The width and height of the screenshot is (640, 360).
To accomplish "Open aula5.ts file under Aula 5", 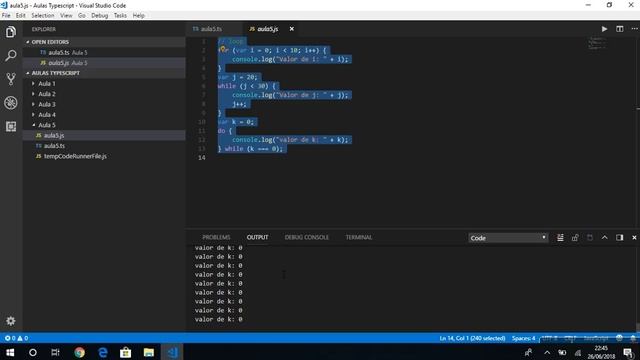I will (104, 146).
